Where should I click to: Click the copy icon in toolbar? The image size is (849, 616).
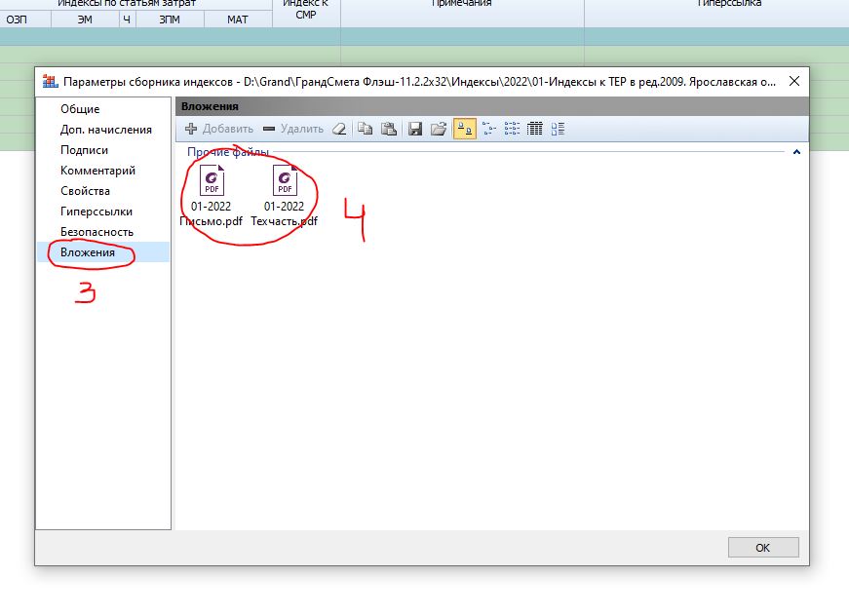pos(366,129)
